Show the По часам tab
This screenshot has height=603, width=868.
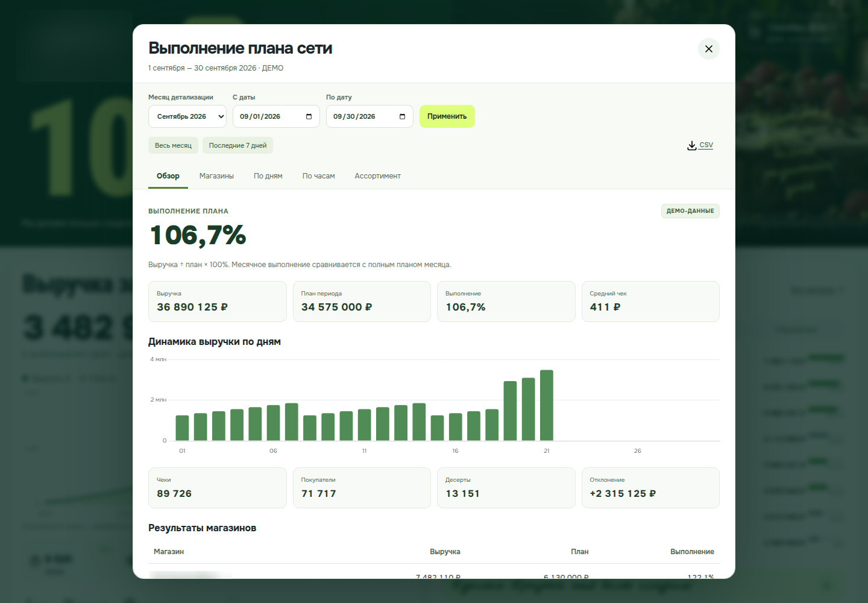tap(319, 176)
